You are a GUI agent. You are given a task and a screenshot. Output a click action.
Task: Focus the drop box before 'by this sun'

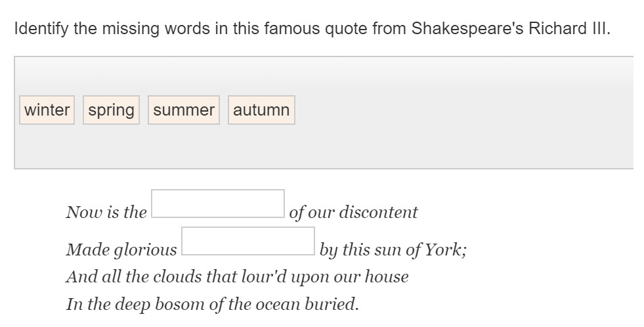click(x=247, y=241)
